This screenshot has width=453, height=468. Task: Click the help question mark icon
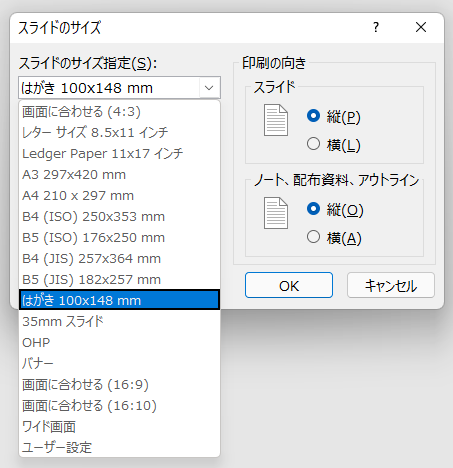click(376, 27)
